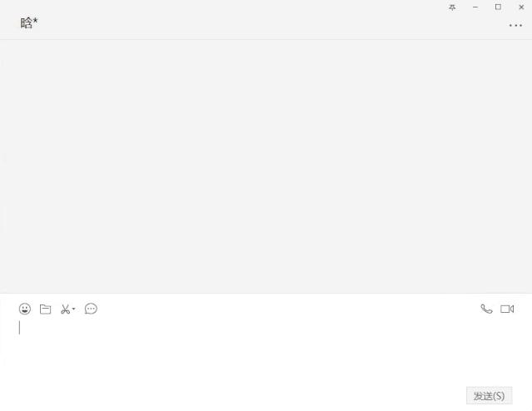Click the 发送(S) send button
The height and width of the screenshot is (411, 532).
point(490,396)
